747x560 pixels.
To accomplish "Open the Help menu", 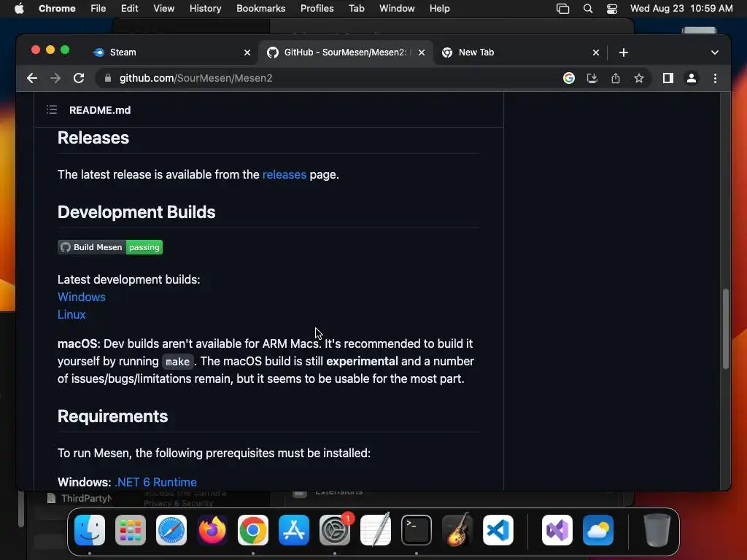I will click(x=439, y=9).
